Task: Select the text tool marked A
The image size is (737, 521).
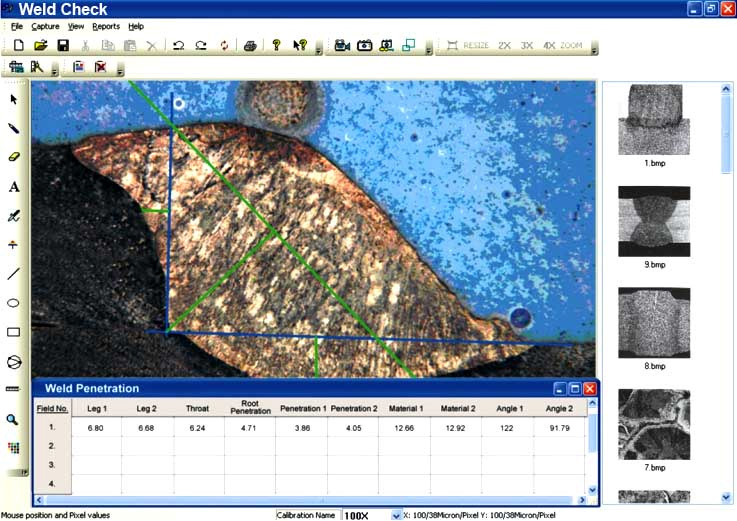Action: coord(14,187)
